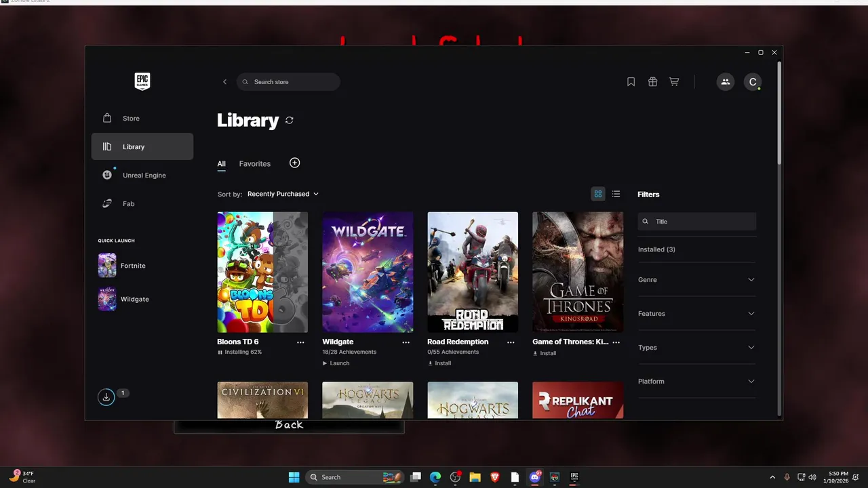This screenshot has width=868, height=488.
Task: Open Bloons TD 6 options menu
Action: coord(300,342)
